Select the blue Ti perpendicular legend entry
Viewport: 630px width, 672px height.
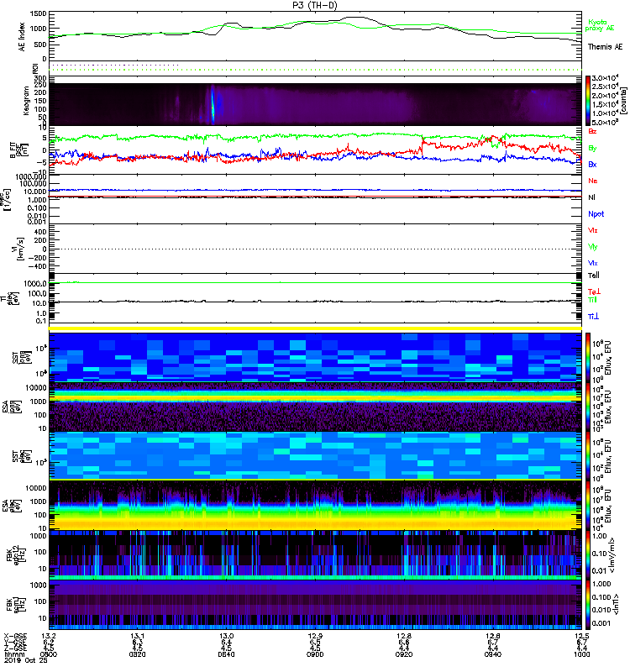[x=593, y=317]
